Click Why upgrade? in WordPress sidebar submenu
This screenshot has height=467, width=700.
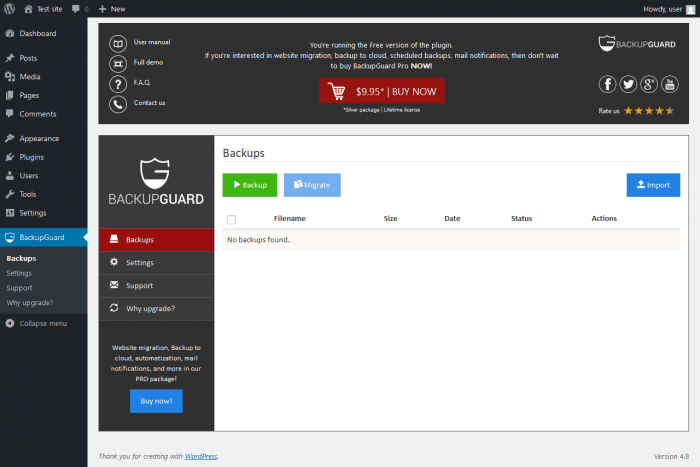pyautogui.click(x=29, y=303)
